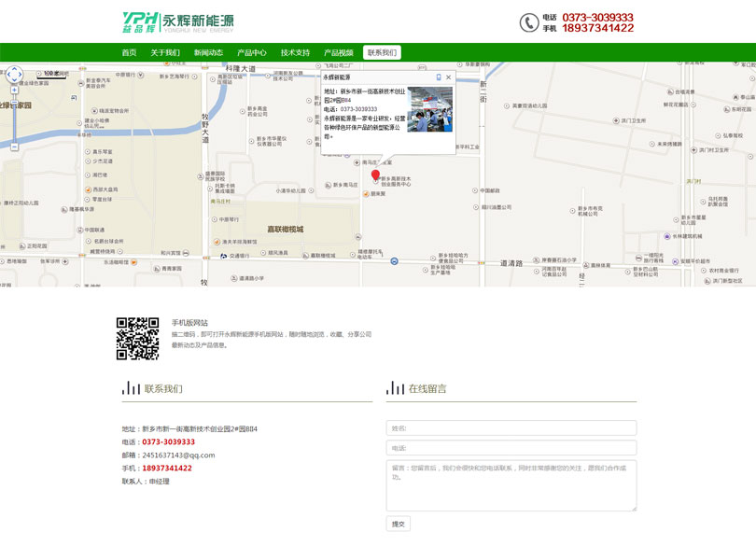Screen dimensions: 756x560
Task: Click the mobile site QR code
Action: tap(137, 339)
